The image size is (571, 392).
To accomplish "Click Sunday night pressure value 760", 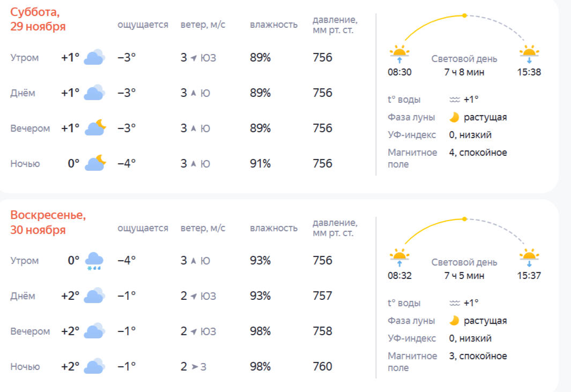I will [x=322, y=367].
